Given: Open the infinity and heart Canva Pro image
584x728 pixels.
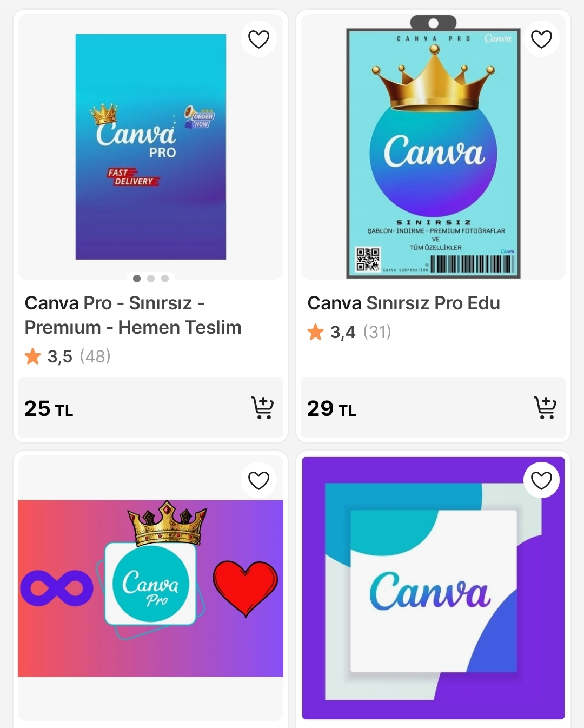Looking at the screenshot, I should point(151,588).
